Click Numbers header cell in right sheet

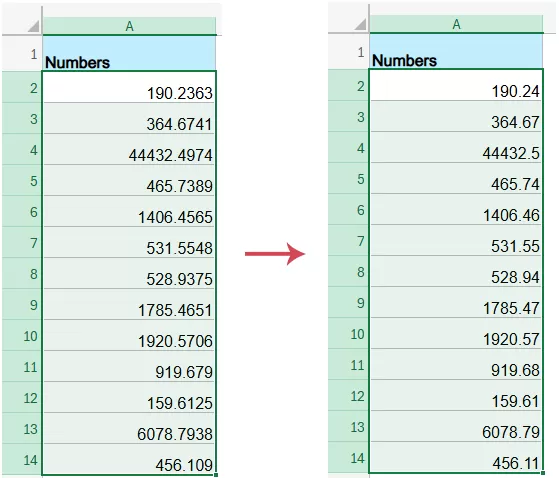click(456, 51)
